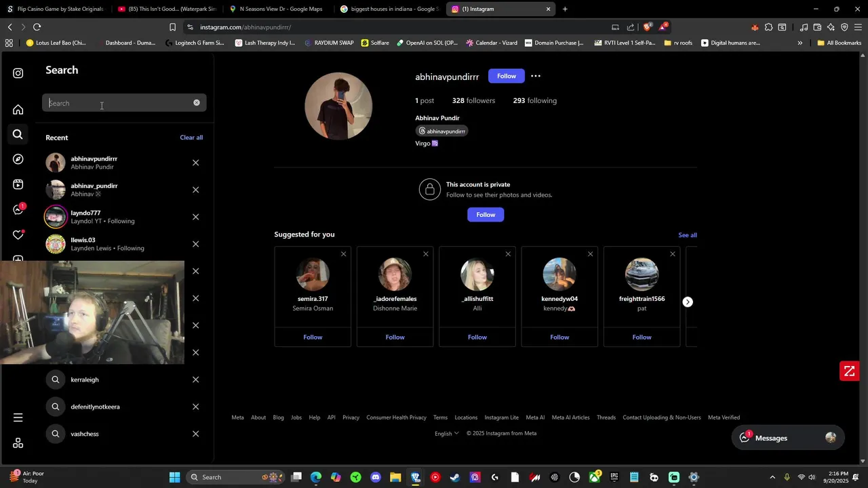Viewport: 868px width, 488px height.
Task: Open taskbar clock showing 2:16 PM
Action: 838,477
